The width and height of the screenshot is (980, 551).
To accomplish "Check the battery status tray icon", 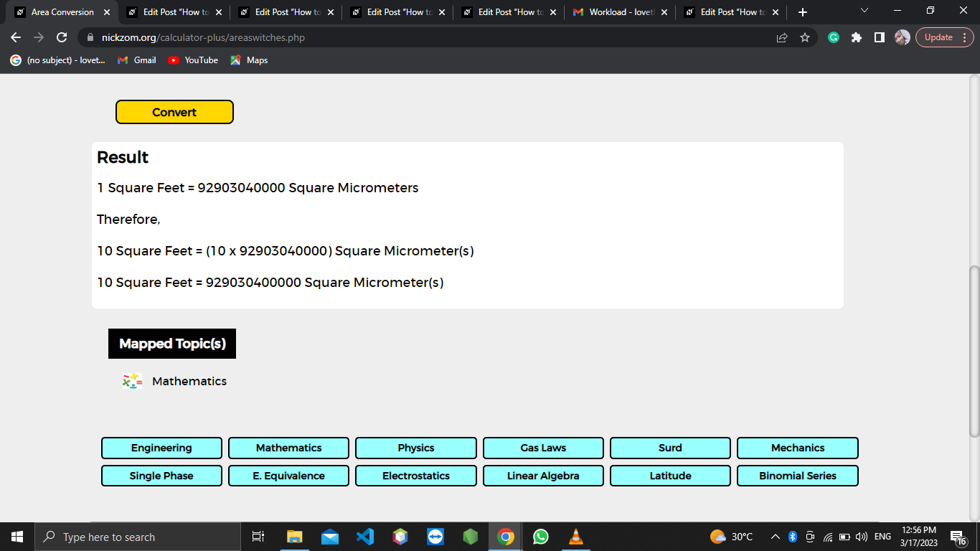I will click(x=845, y=537).
